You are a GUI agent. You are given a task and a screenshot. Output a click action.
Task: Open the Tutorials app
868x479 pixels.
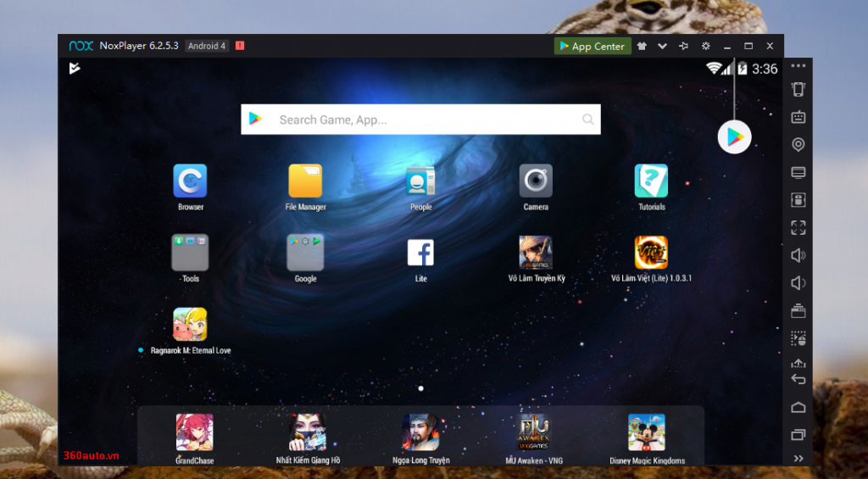651,181
